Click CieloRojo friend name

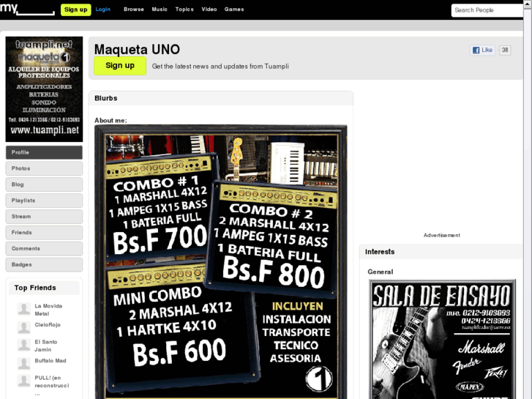48,325
